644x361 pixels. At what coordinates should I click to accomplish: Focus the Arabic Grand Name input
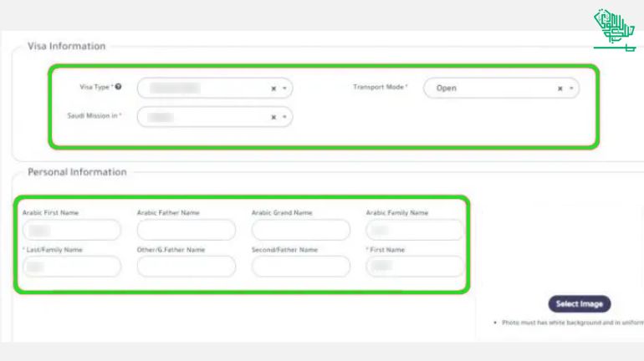(301, 230)
